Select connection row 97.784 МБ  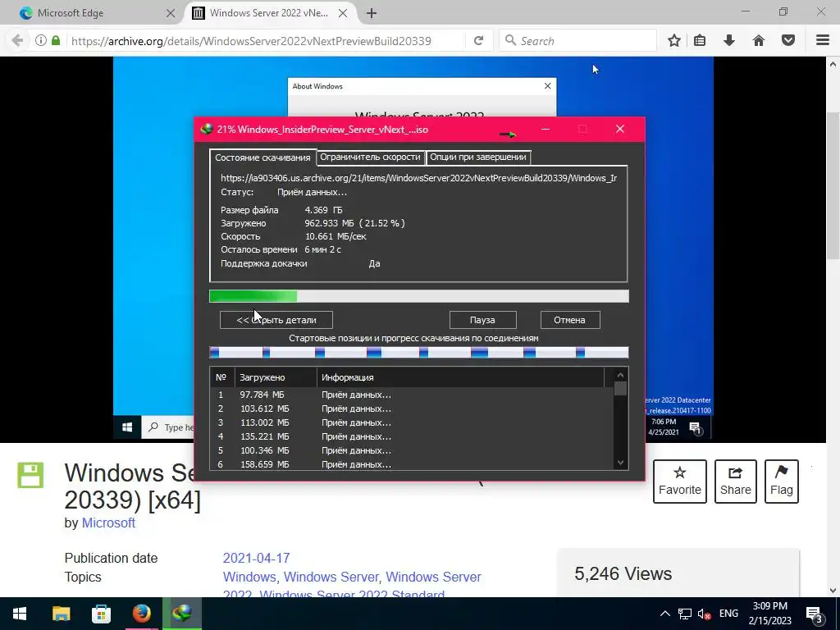[x=412, y=395]
